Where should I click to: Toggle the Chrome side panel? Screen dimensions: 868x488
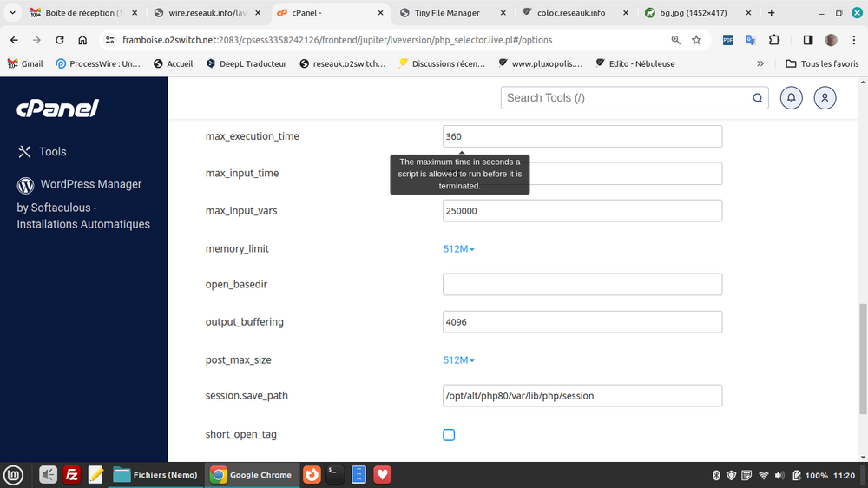(807, 40)
